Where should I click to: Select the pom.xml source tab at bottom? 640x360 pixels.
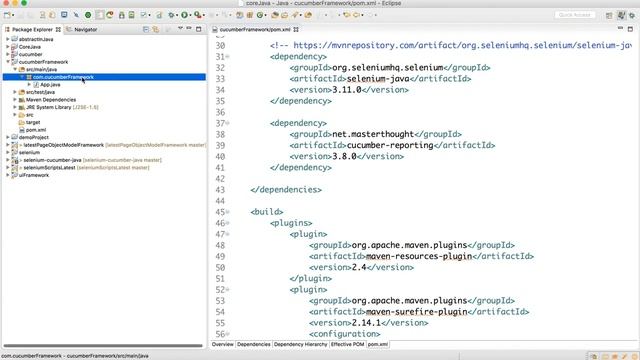378,344
